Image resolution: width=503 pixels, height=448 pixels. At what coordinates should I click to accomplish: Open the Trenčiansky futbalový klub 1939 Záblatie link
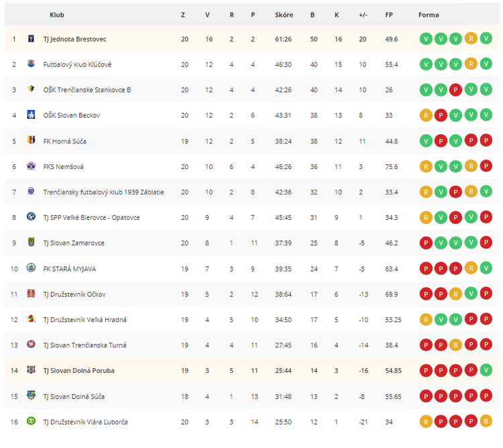tap(103, 192)
